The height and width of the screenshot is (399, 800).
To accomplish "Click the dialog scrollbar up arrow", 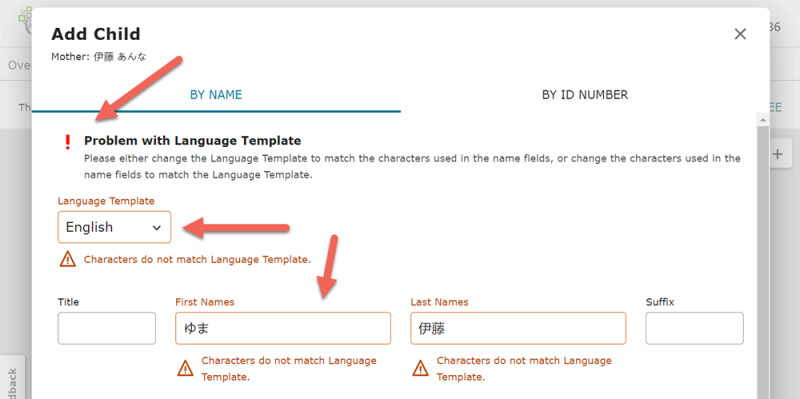I will [763, 120].
